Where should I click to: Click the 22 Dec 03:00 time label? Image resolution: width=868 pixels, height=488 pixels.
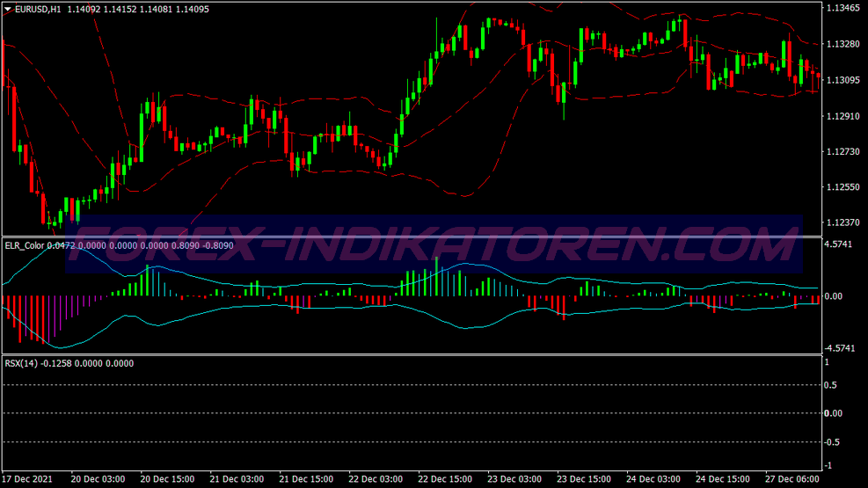click(376, 478)
